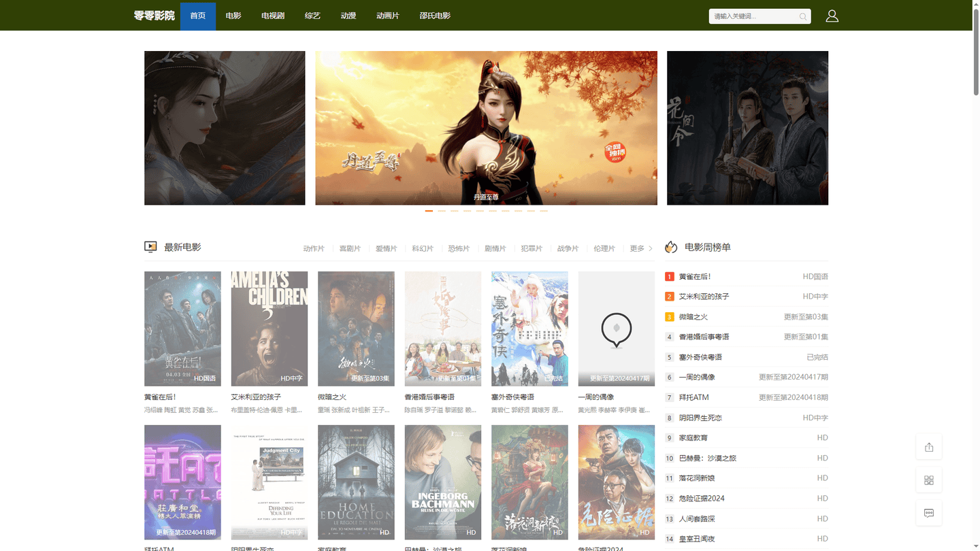Open the 落花洞新娘 poster
This screenshot has height=551, width=980.
[x=529, y=482]
